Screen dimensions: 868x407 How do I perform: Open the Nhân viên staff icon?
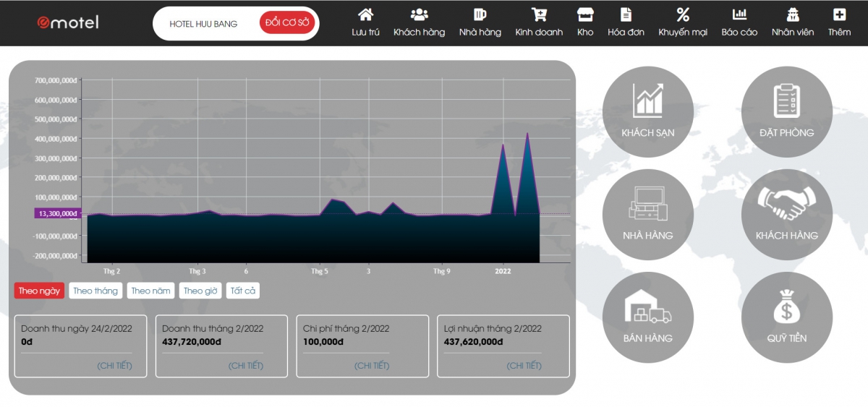pyautogui.click(x=792, y=16)
